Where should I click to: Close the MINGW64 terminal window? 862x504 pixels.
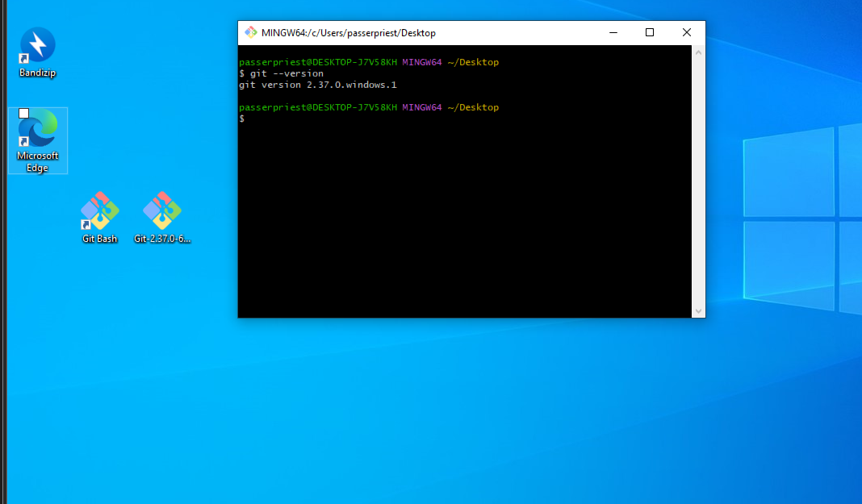pyautogui.click(x=687, y=33)
